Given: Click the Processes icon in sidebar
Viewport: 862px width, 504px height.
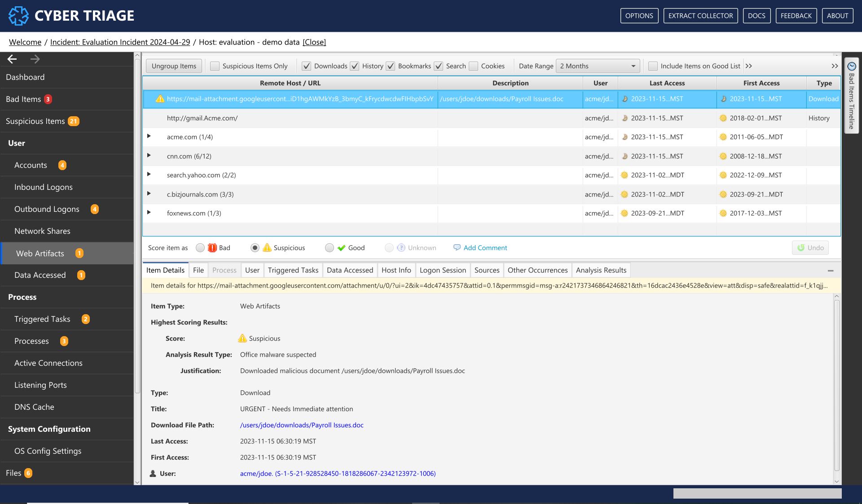Looking at the screenshot, I should (x=31, y=340).
